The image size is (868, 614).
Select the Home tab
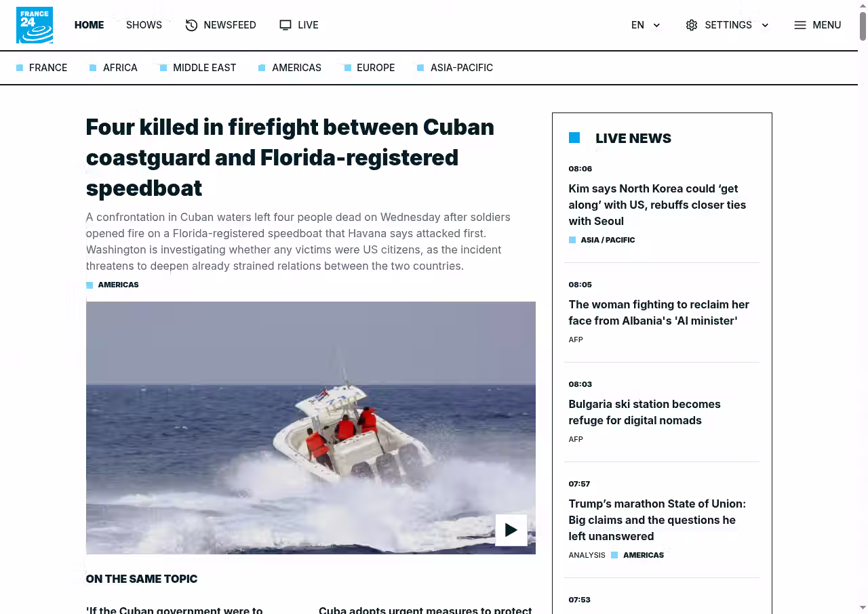click(89, 25)
